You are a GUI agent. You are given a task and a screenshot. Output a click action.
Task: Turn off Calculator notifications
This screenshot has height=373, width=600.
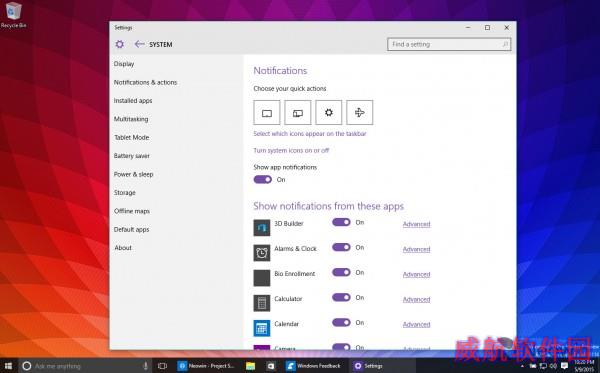point(341,297)
